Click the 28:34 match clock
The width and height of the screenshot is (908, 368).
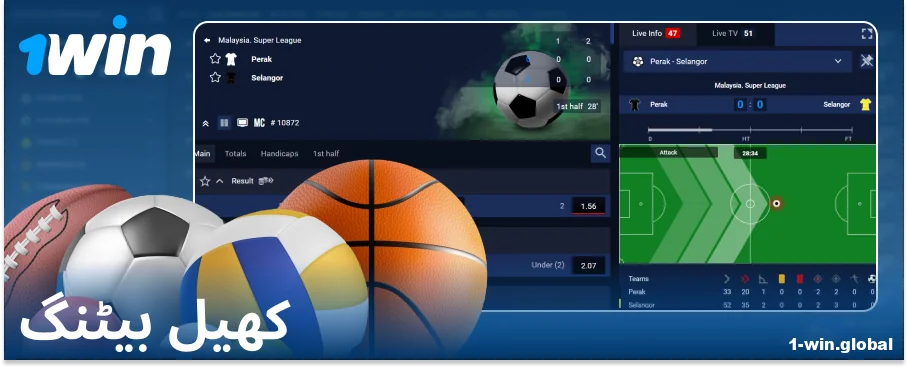(750, 154)
